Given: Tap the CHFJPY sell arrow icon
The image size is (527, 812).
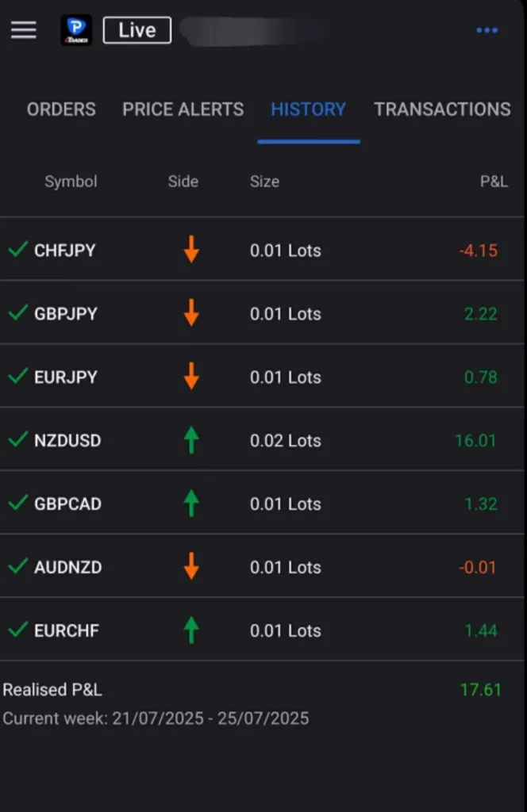Looking at the screenshot, I should (x=191, y=250).
